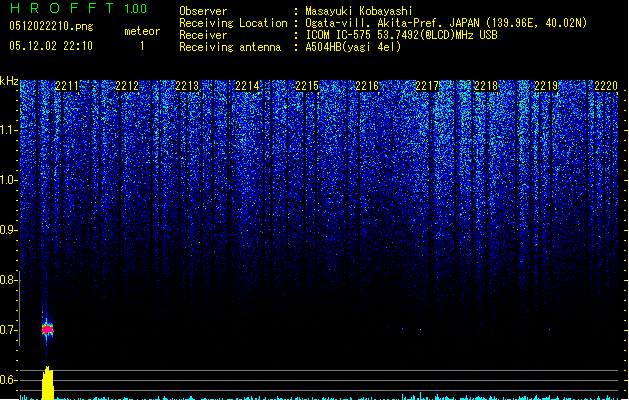Image resolution: width=629 pixels, height=400 pixels.
Task: Click the 1.0 kHz axis label
Action: [8, 180]
